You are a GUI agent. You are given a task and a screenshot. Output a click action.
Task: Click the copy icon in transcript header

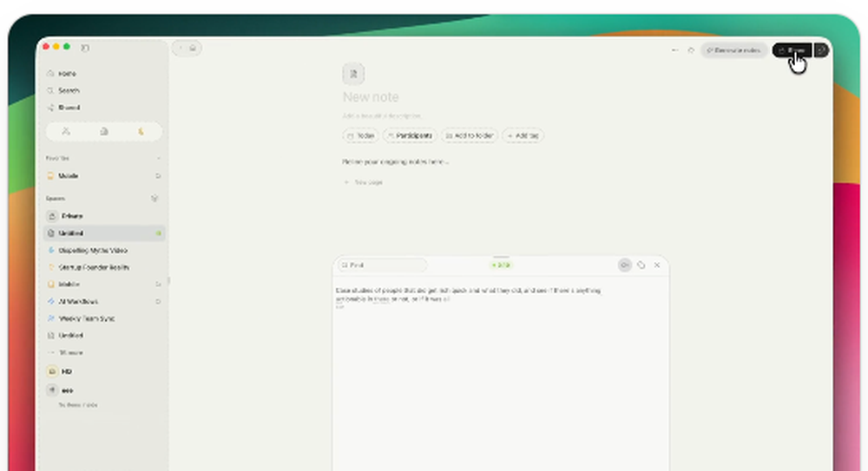point(641,265)
